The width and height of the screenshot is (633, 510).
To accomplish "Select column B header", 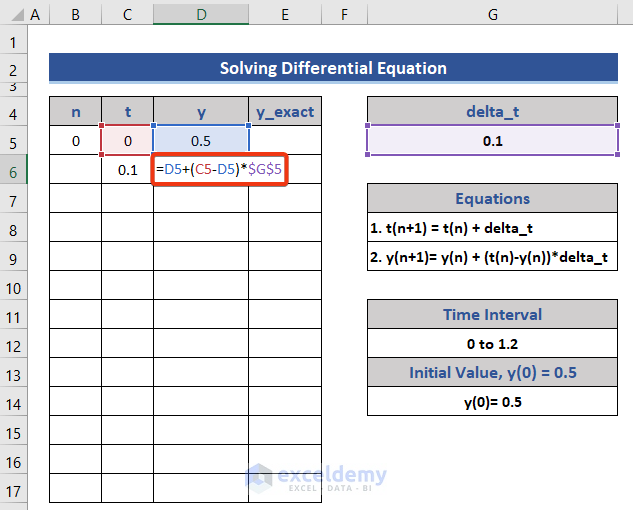I will click(x=75, y=15).
